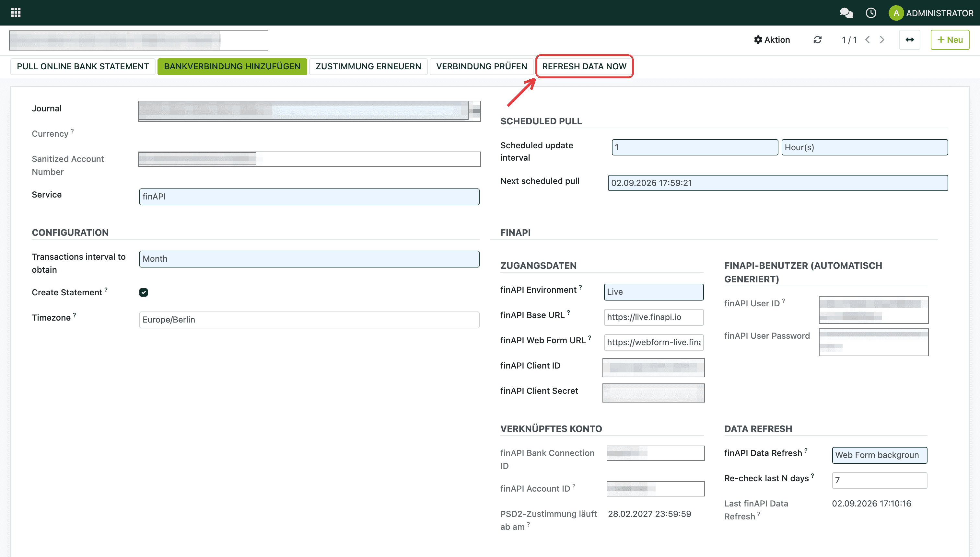Show Currency field help tooltip
Screen dimensions: 980x557
pos(72,131)
